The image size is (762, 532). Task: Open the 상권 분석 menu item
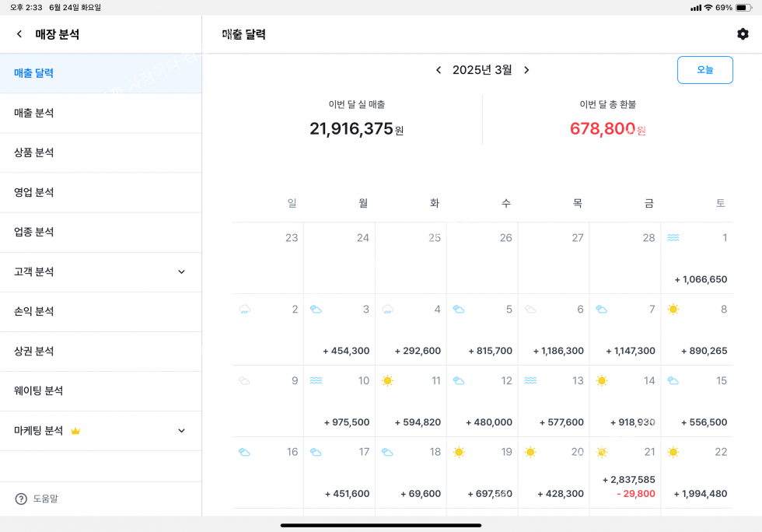34,351
